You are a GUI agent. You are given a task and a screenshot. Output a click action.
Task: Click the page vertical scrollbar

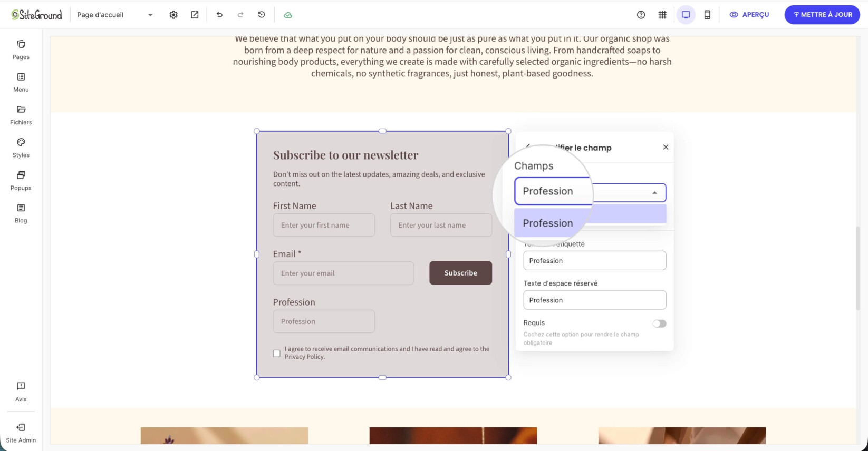(858, 268)
